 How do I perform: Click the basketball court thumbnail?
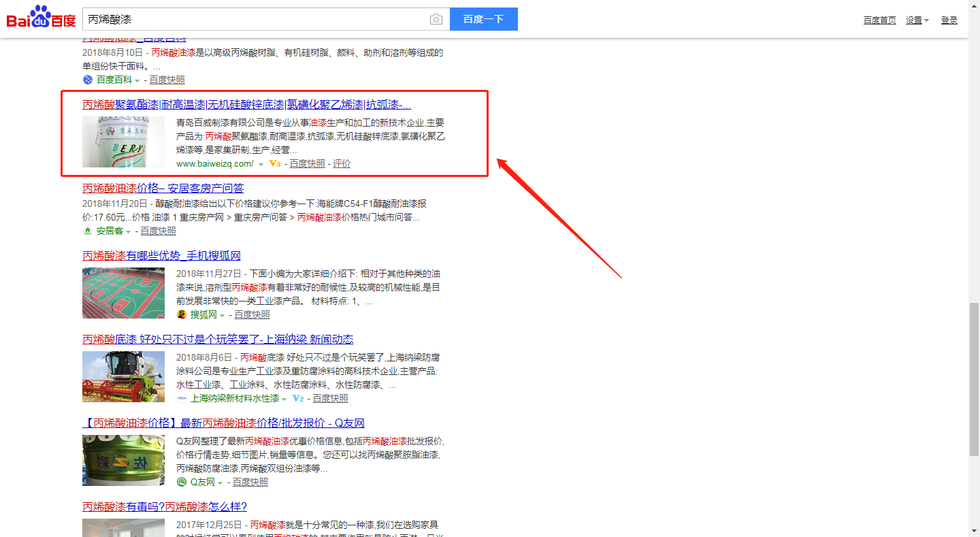tap(124, 293)
